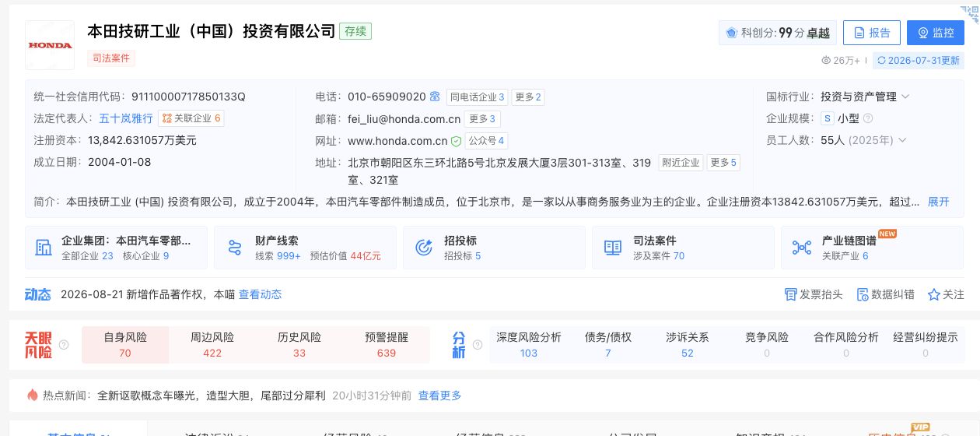980x436 pixels.
Task: Click 招投标 5 count
Action: (x=463, y=256)
